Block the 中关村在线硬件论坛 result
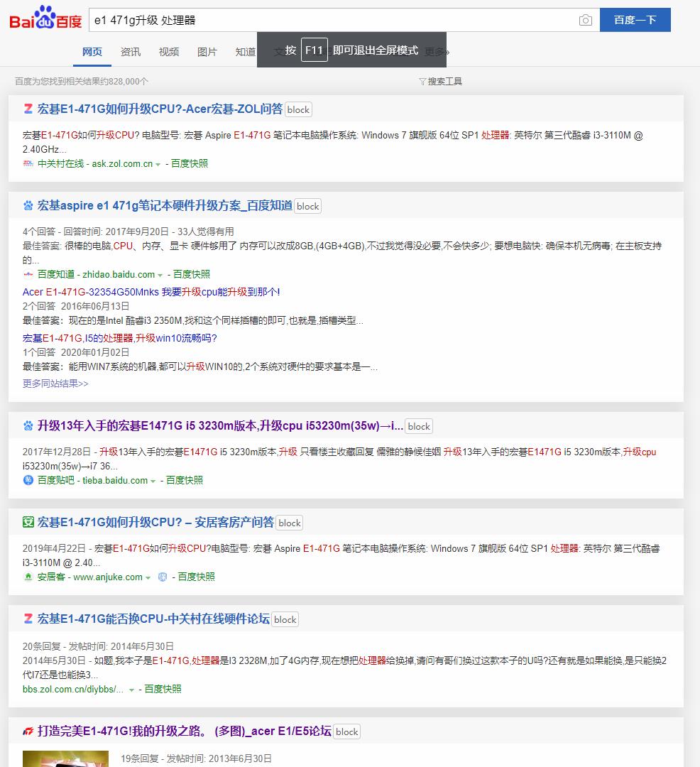 tap(285, 619)
